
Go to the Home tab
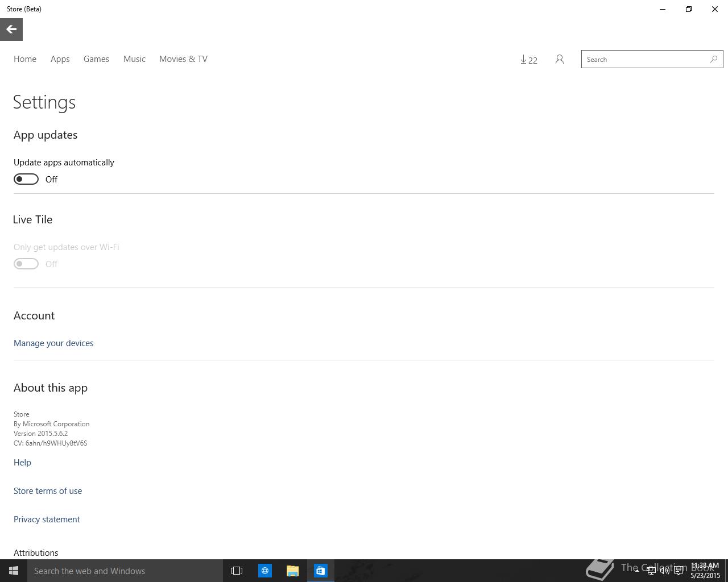click(25, 59)
